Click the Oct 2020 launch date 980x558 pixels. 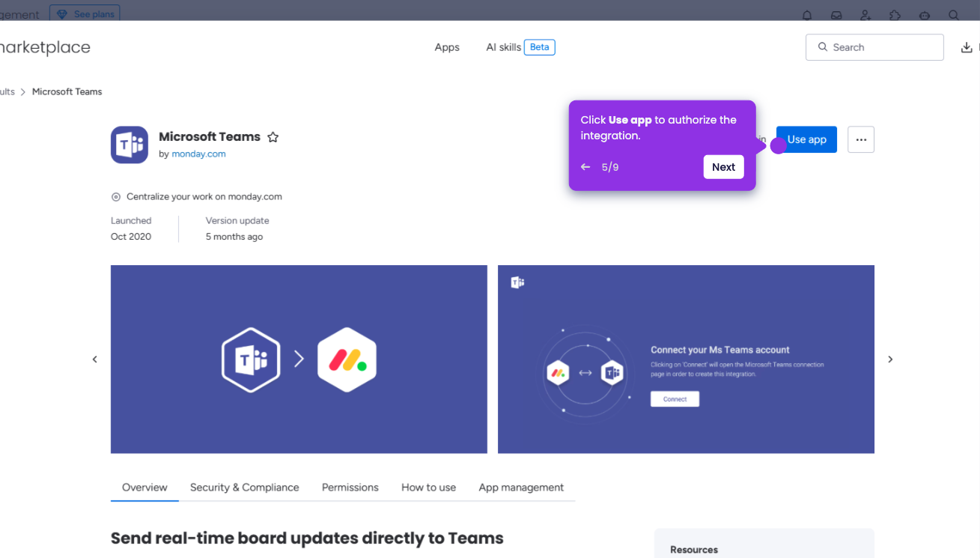point(131,237)
